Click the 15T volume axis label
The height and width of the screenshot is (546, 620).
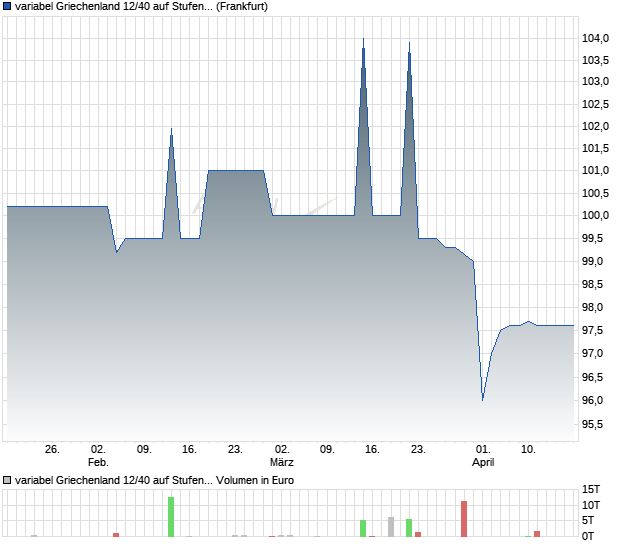pos(591,489)
